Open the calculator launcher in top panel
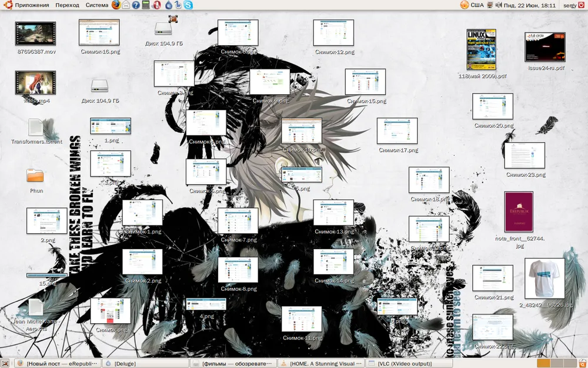This screenshot has width=588, height=368. coord(146,5)
